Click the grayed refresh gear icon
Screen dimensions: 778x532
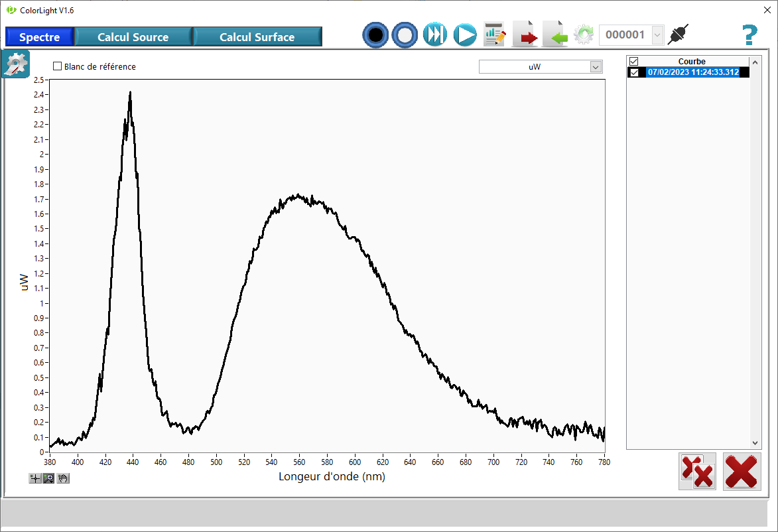click(x=584, y=34)
